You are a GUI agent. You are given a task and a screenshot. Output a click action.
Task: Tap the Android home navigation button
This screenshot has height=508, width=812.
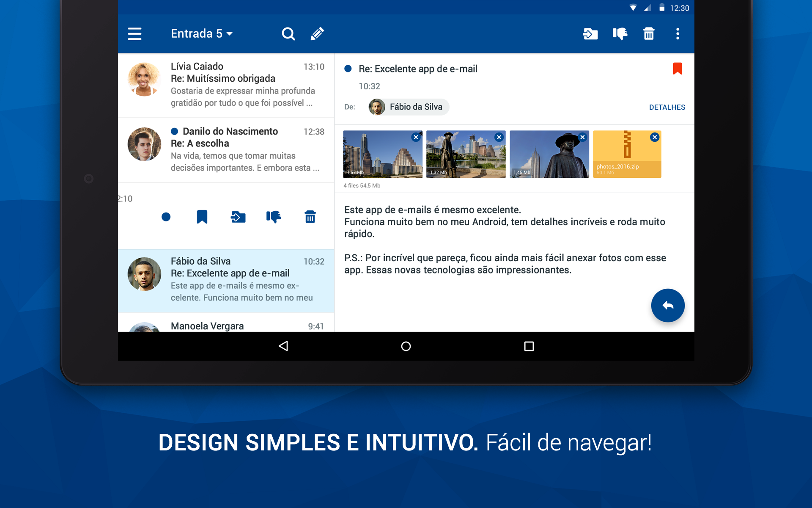[406, 346]
